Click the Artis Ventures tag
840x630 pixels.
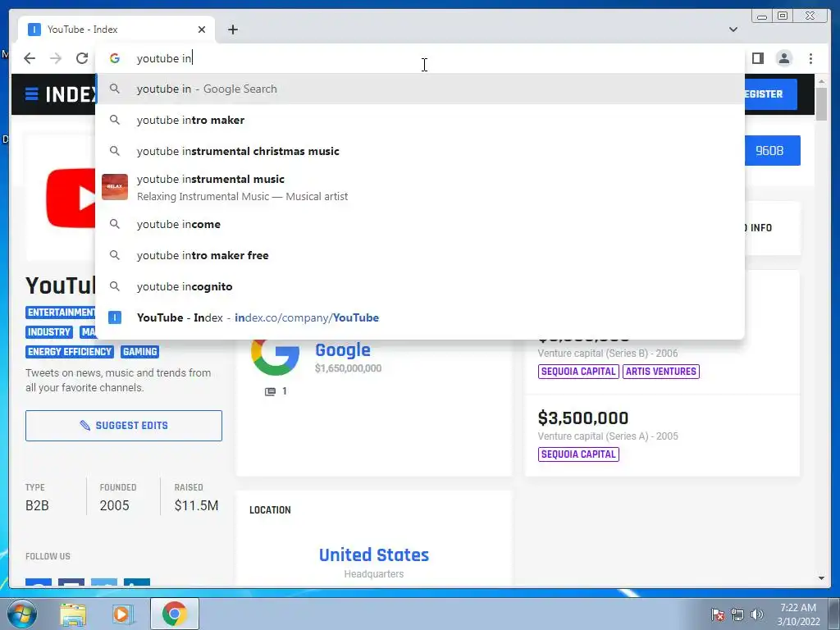click(661, 372)
